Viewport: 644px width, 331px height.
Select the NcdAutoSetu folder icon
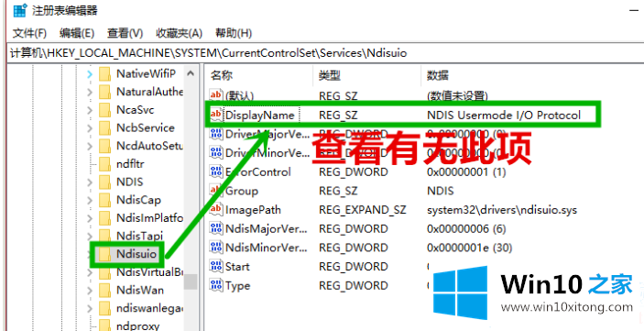pos(105,146)
